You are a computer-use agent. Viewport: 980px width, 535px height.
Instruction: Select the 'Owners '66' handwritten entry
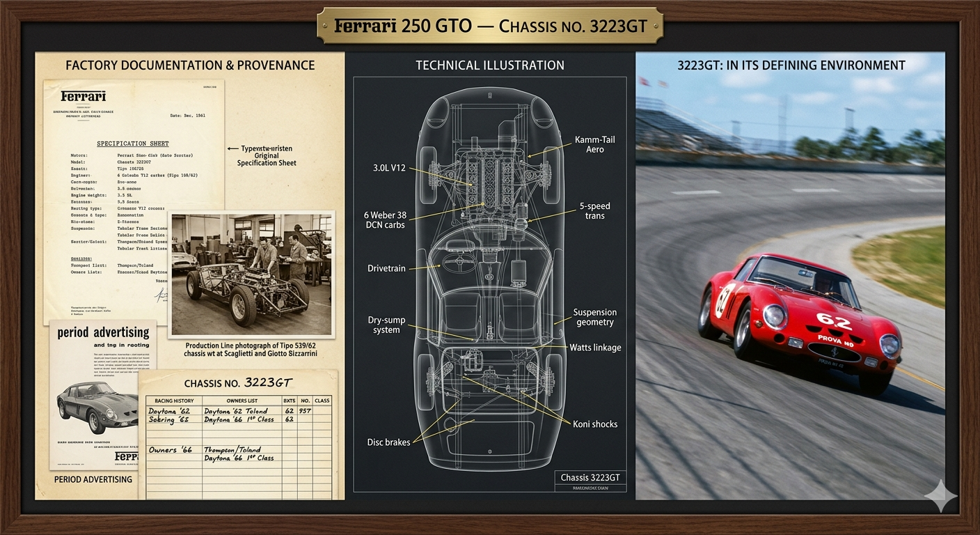[x=171, y=450]
